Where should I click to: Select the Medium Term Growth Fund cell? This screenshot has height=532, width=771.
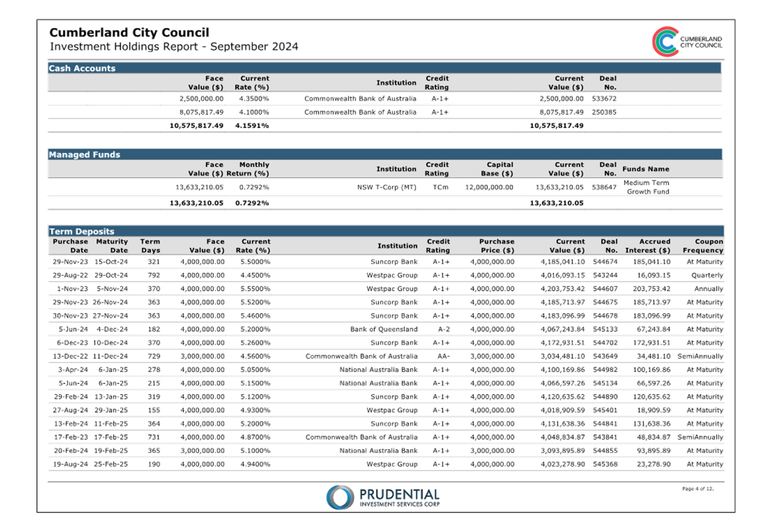[x=646, y=187]
